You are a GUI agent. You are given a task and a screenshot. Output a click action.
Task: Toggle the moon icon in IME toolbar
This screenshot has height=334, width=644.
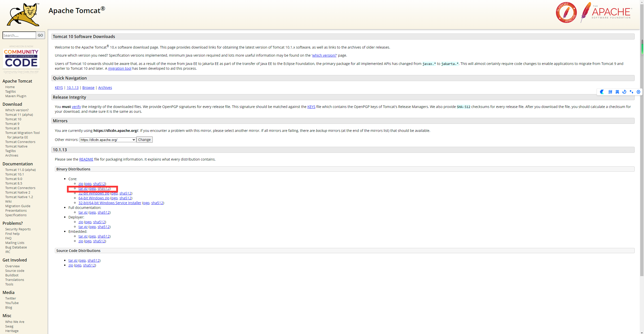click(624, 92)
